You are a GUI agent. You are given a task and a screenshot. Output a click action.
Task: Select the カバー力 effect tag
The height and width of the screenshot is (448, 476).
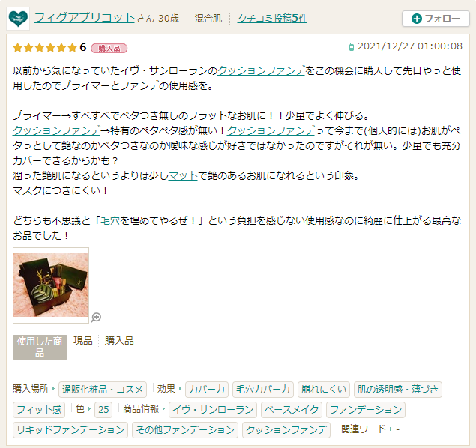(207, 389)
